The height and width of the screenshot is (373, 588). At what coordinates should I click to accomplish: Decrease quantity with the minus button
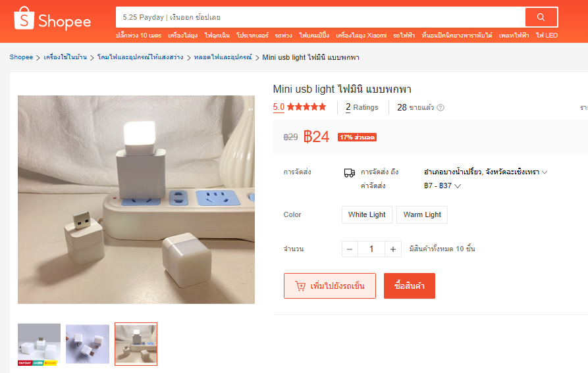(x=350, y=249)
